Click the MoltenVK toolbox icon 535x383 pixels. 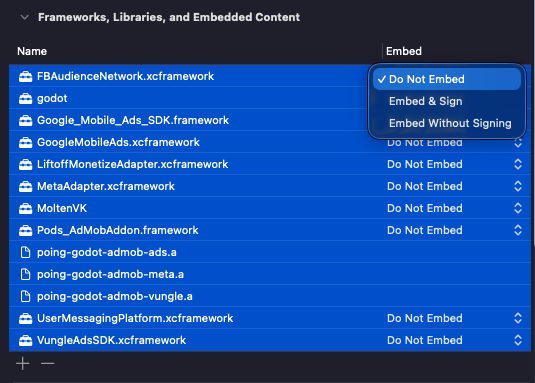point(26,209)
